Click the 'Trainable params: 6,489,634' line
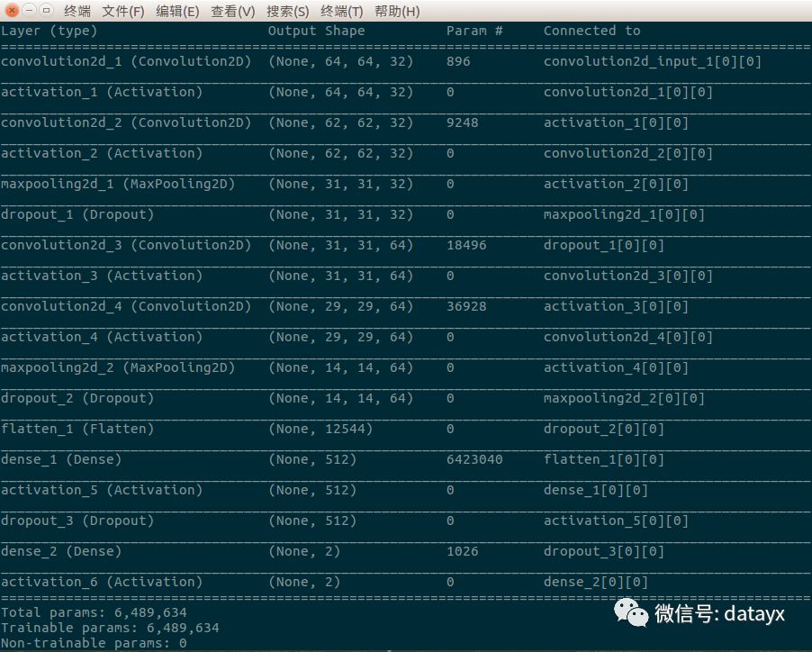This screenshot has width=812, height=652. click(x=110, y=628)
